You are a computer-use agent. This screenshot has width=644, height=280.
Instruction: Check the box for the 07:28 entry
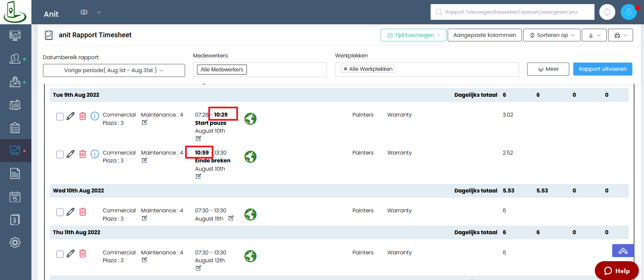pyautogui.click(x=60, y=117)
